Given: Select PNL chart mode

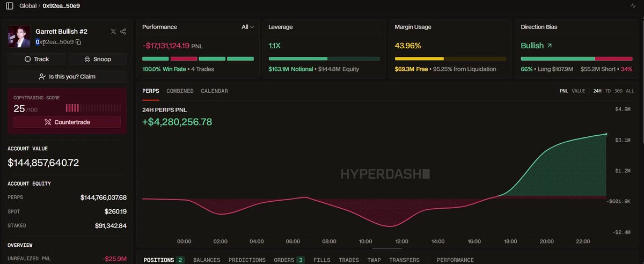Looking at the screenshot, I should 563,91.
